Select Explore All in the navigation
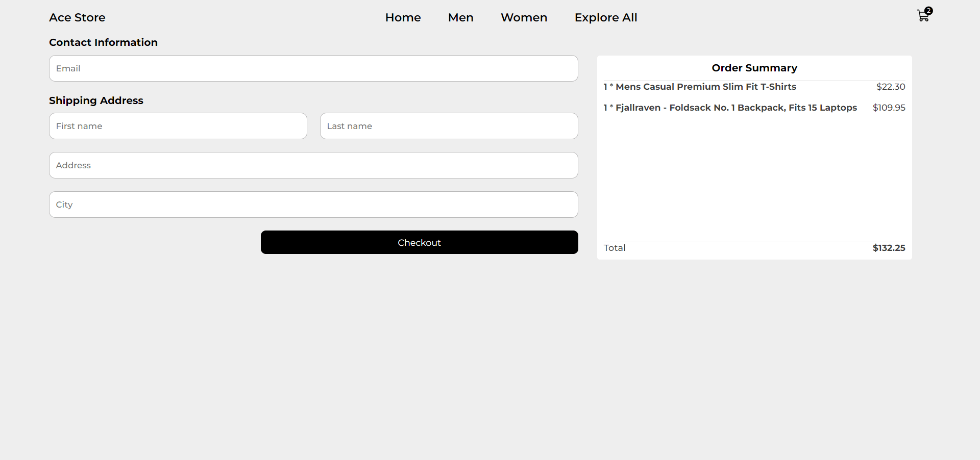 (605, 17)
